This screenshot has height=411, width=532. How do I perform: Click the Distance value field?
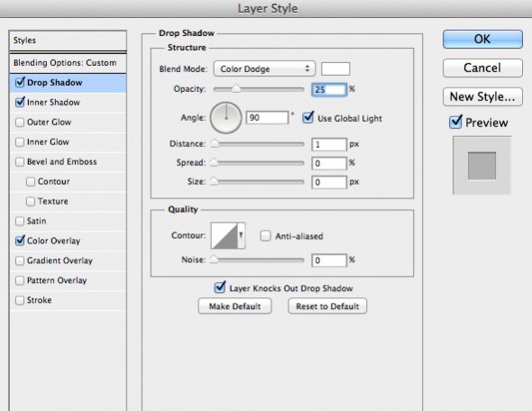(329, 144)
